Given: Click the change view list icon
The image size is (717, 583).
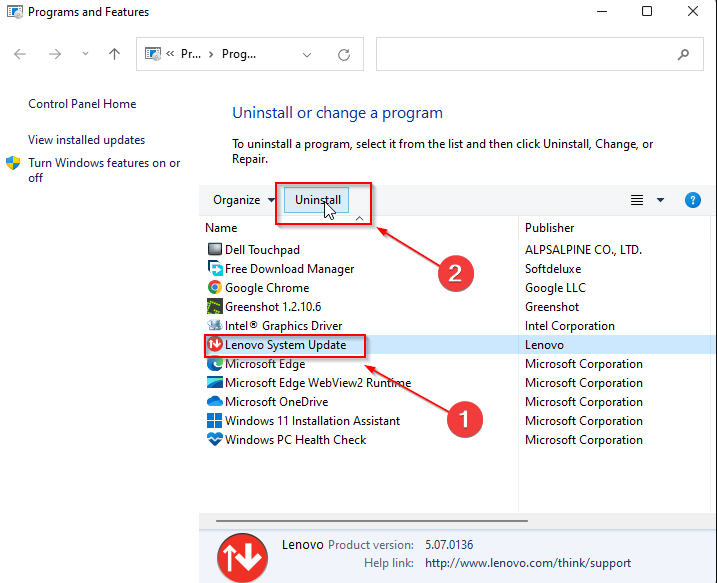Looking at the screenshot, I should (637, 200).
